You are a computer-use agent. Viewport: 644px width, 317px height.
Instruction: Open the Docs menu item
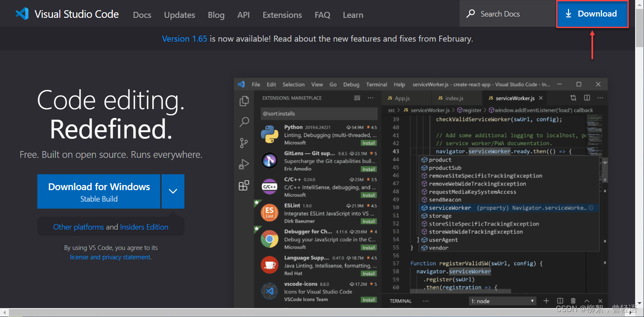tap(142, 15)
